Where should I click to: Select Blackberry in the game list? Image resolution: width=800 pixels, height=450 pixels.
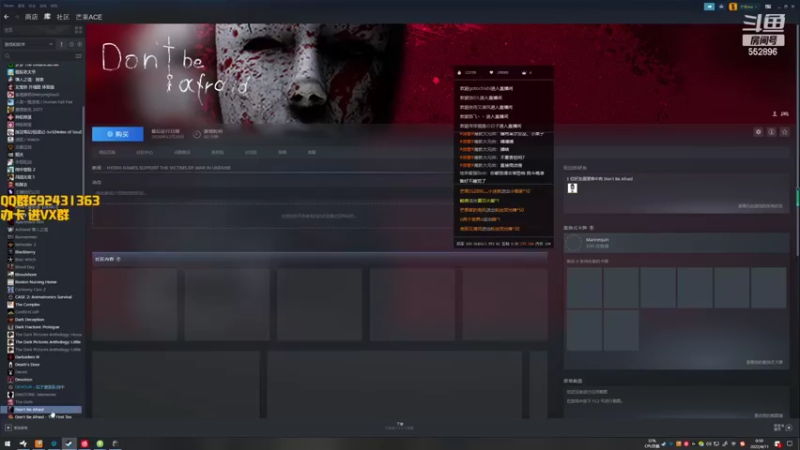25,252
